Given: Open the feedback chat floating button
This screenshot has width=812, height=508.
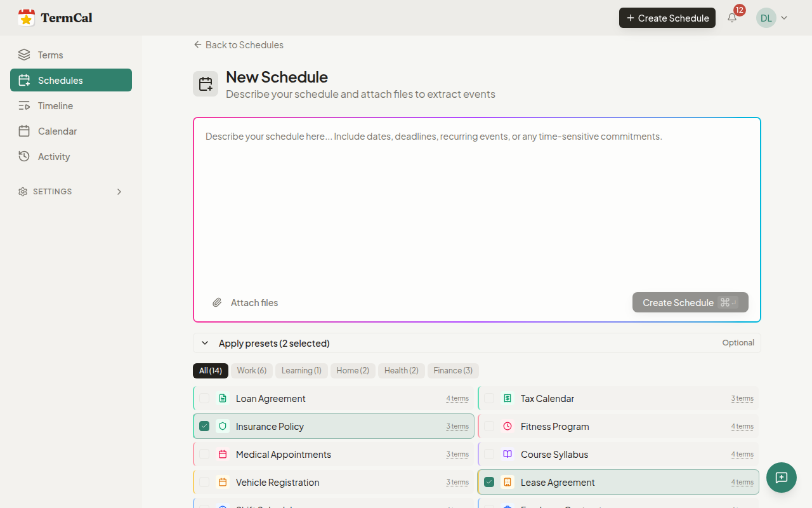Looking at the screenshot, I should coord(781,478).
